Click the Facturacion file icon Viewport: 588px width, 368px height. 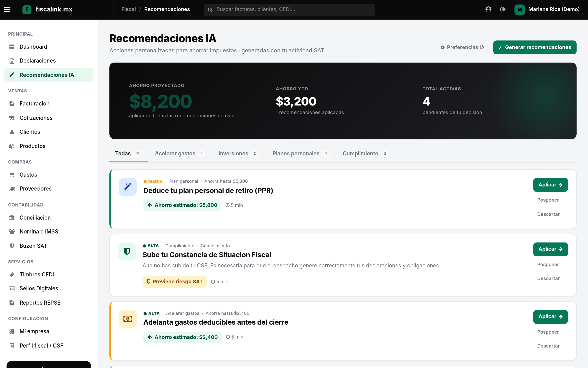(x=12, y=104)
